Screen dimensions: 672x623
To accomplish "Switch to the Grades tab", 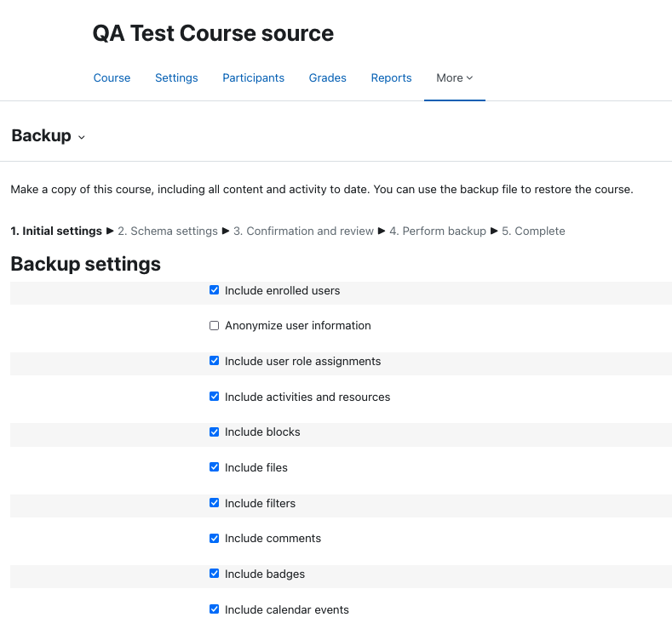I will 327,78.
